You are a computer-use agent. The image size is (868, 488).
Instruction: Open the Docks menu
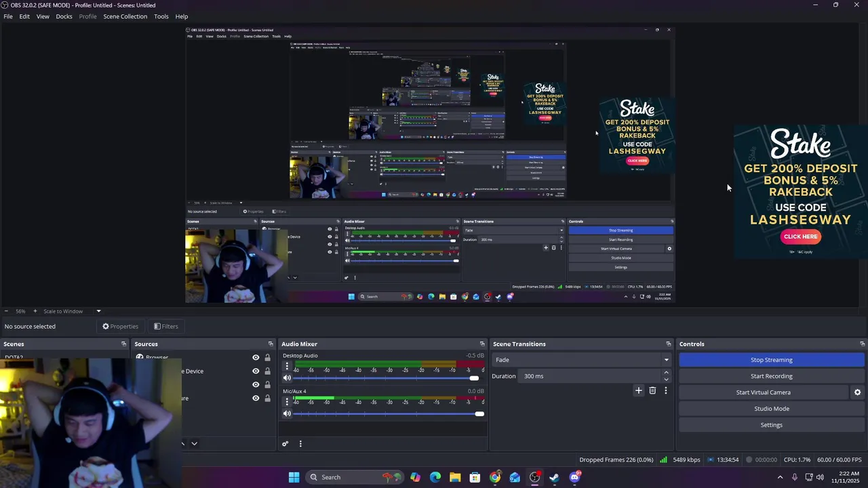[64, 16]
